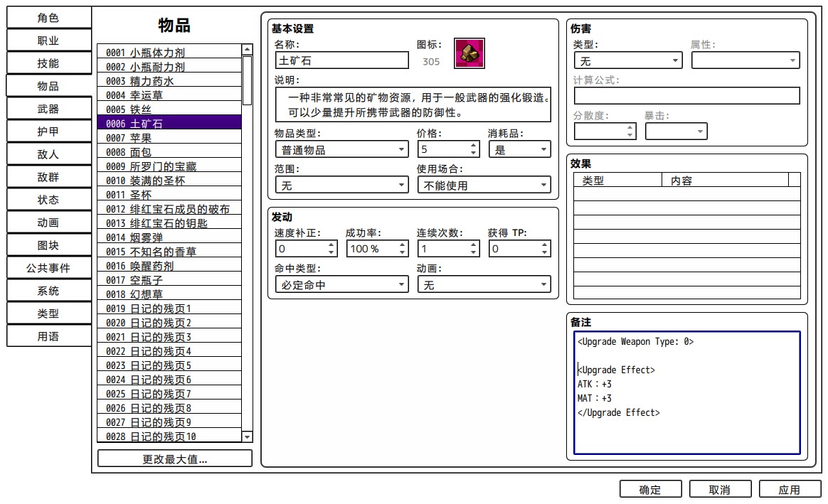
Task: Select item 0021 日记的残页3
Action: (x=169, y=337)
